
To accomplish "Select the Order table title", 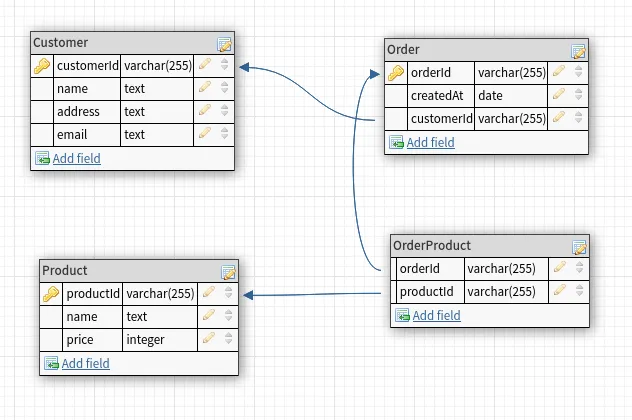I will pyautogui.click(x=403, y=50).
